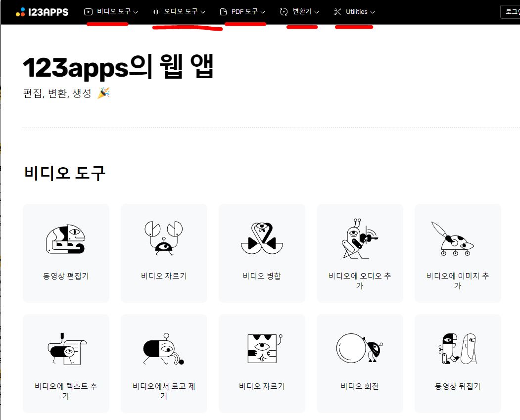This screenshot has height=420, width=520.
Task: Click the 로그인 button in the header
Action: (x=511, y=12)
